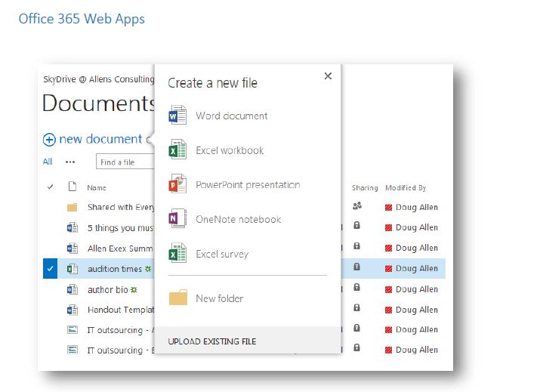Viewport: 543px width, 392px height.
Task: Click the OneNote notebook icon
Action: click(x=177, y=218)
